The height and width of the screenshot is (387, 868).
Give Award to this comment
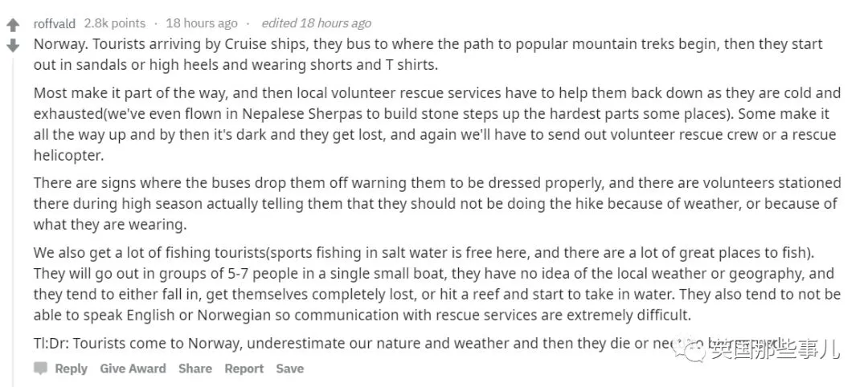click(133, 369)
